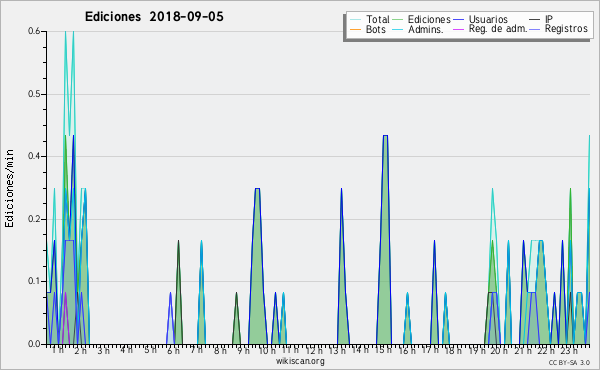Select the 'Admins.' legend label
This screenshot has width=600, height=370.
426,29
